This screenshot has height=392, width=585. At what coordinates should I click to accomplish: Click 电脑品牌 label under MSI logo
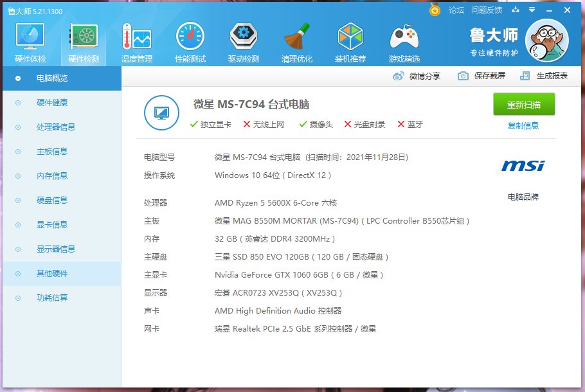523,197
